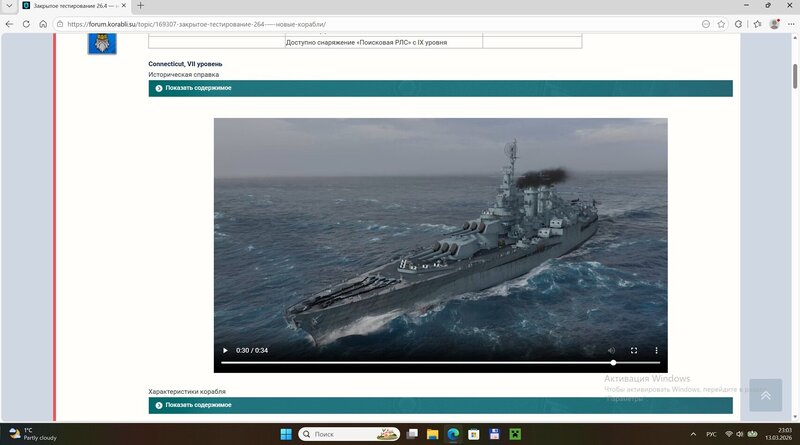View site info via the padlock icon
The width and height of the screenshot is (800, 445).
click(60, 24)
